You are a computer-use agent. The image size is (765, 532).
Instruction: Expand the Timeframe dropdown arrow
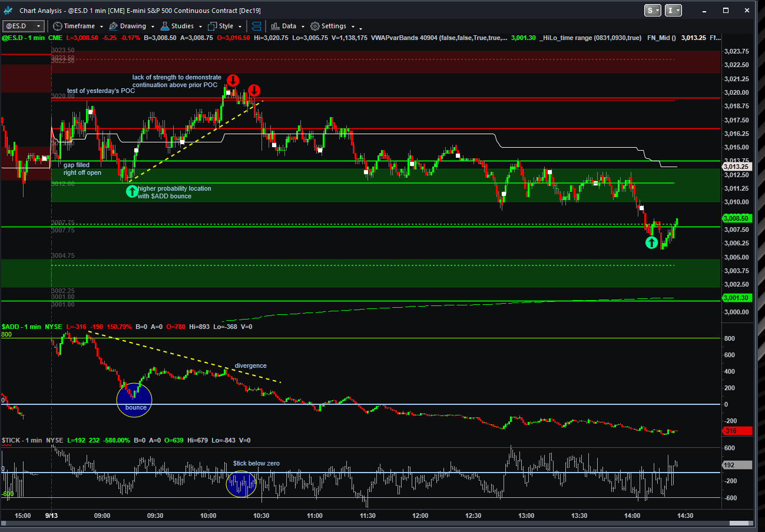[101, 26]
